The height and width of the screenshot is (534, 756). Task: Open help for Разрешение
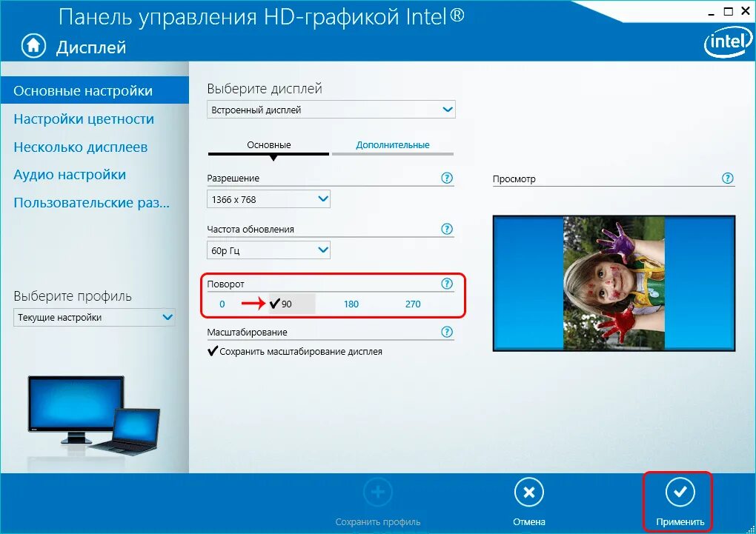(447, 178)
